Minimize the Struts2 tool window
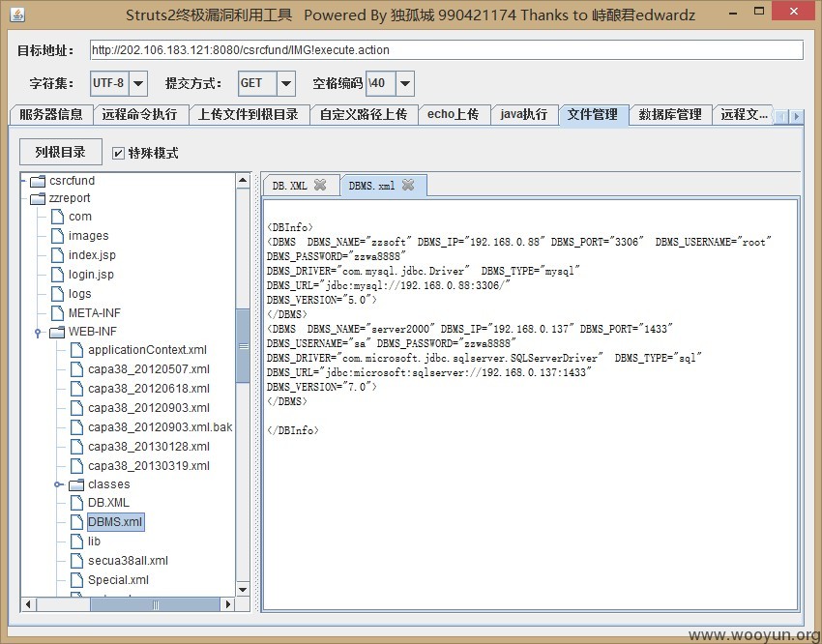 tap(733, 13)
